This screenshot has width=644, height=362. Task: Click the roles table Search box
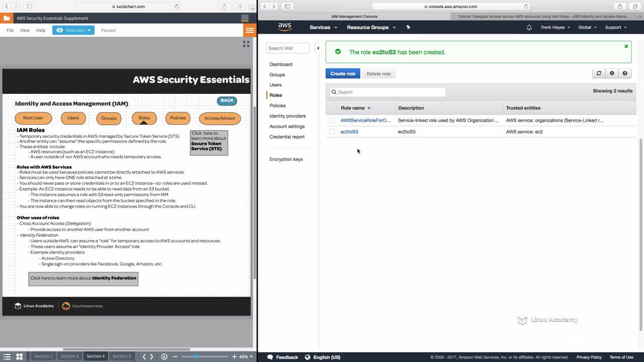pos(387,92)
